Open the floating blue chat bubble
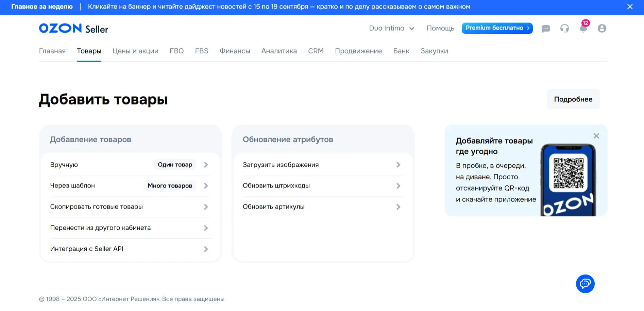 point(585,283)
